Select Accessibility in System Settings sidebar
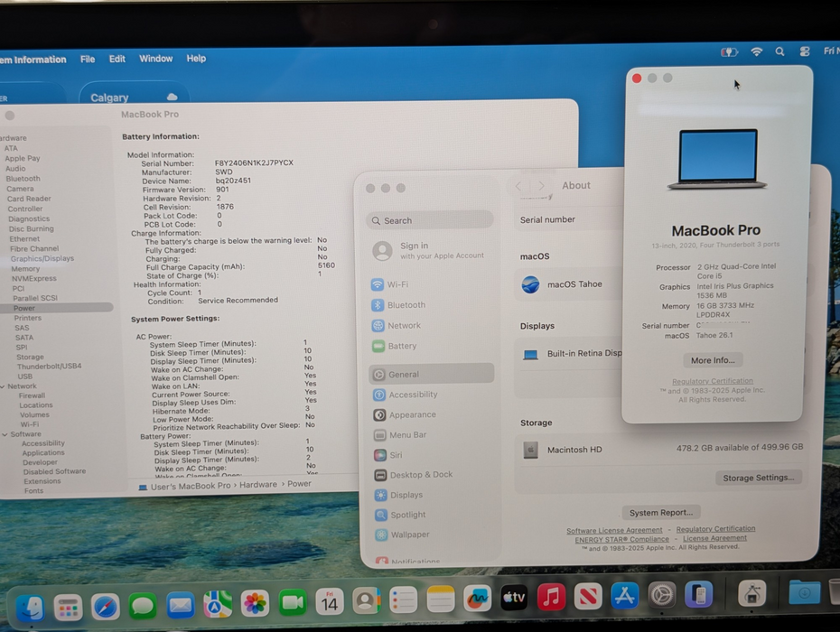 432,395
